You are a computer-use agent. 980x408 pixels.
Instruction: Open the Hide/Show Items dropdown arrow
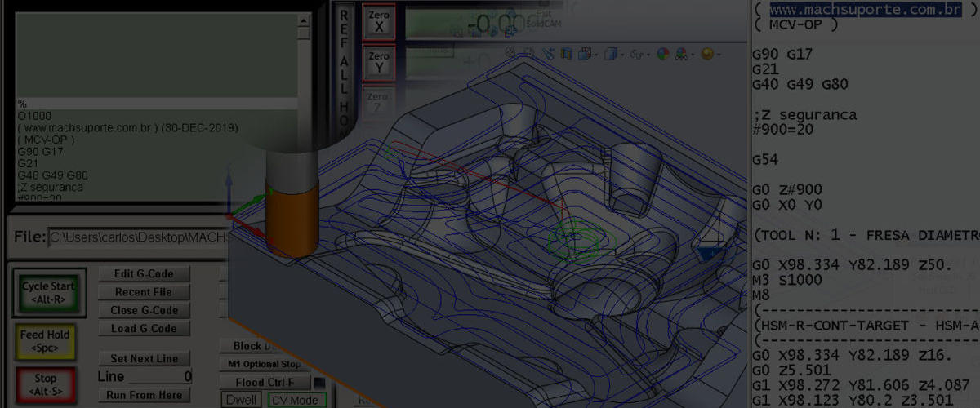point(648,55)
